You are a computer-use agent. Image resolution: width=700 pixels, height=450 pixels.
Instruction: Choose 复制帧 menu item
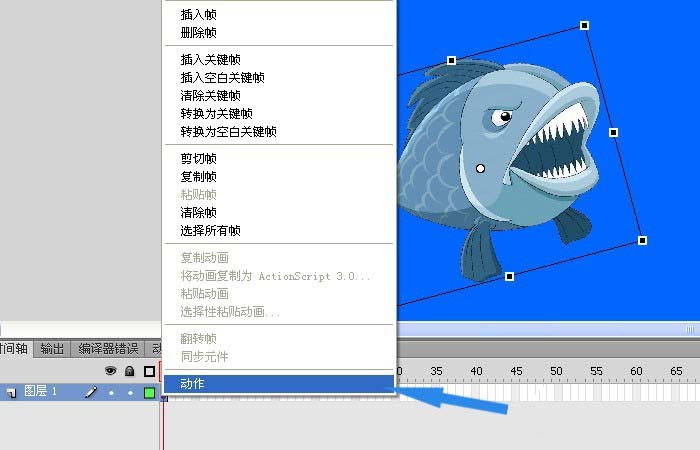(x=279, y=177)
